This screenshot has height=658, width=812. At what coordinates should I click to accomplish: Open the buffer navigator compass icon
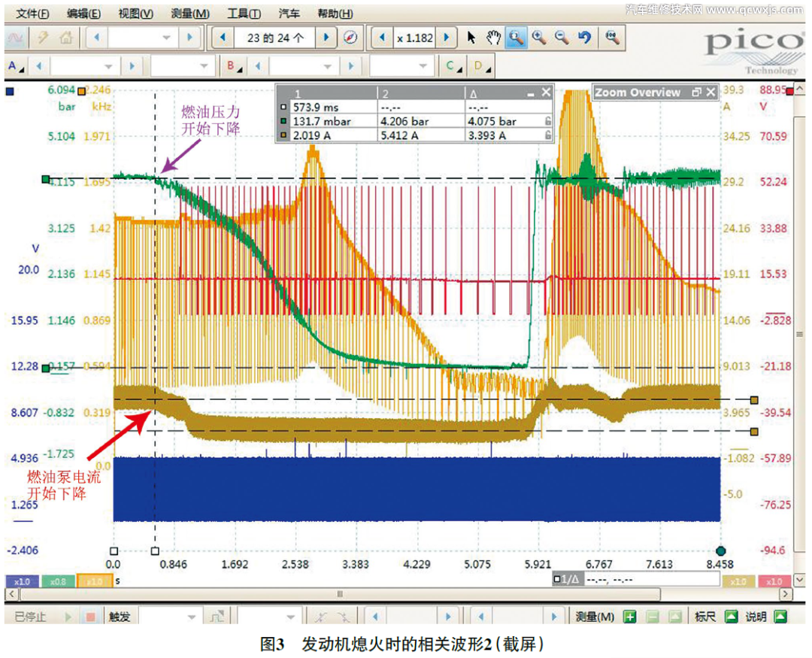pos(350,38)
